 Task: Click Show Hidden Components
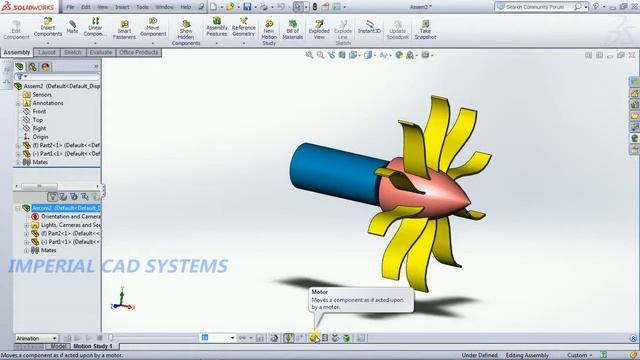pos(186,32)
